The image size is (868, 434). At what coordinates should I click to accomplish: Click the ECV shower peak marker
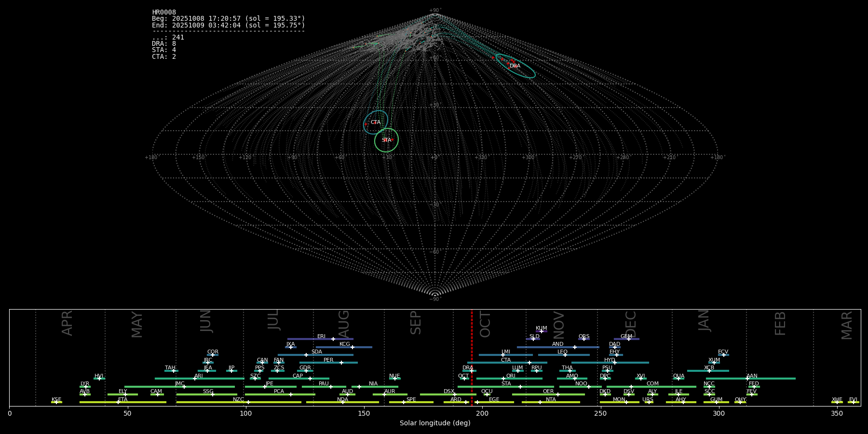[723, 355]
